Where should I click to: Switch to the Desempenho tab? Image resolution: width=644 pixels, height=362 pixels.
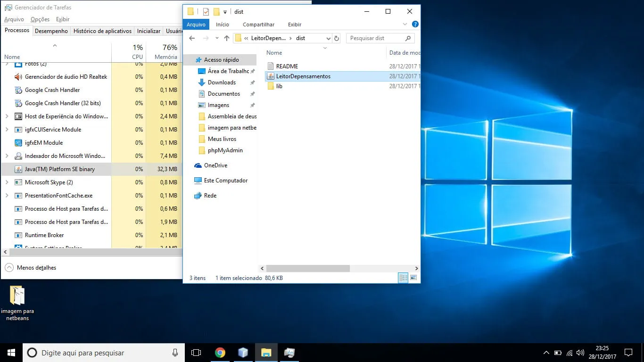tap(51, 31)
